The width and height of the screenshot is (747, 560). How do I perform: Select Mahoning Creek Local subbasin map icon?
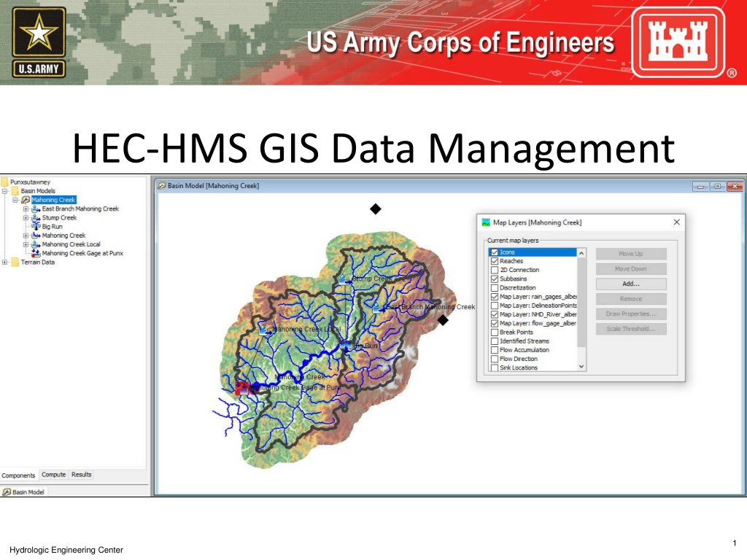263,330
